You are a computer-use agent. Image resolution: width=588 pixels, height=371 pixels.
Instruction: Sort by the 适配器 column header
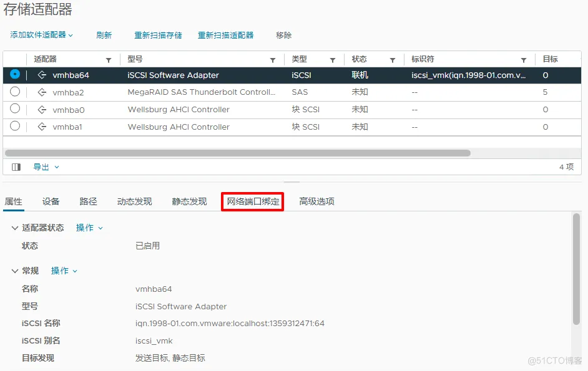click(45, 59)
